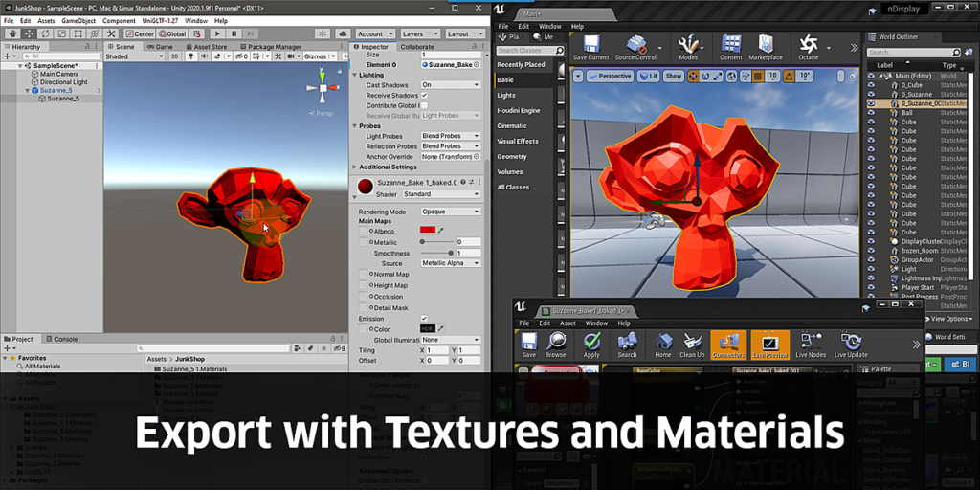Image resolution: width=980 pixels, height=490 pixels.
Task: Hide 0_Cube using its eye icon
Action: point(871,85)
